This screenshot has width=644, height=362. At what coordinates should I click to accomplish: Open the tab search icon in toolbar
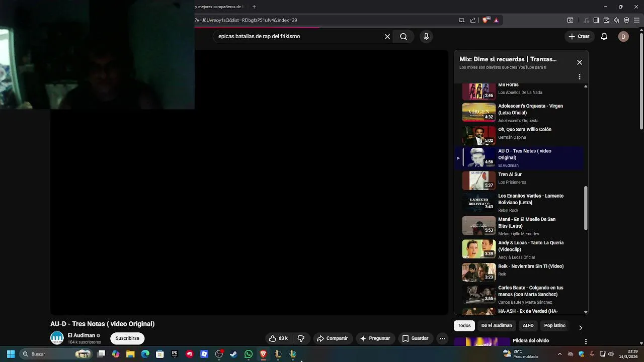click(x=570, y=20)
